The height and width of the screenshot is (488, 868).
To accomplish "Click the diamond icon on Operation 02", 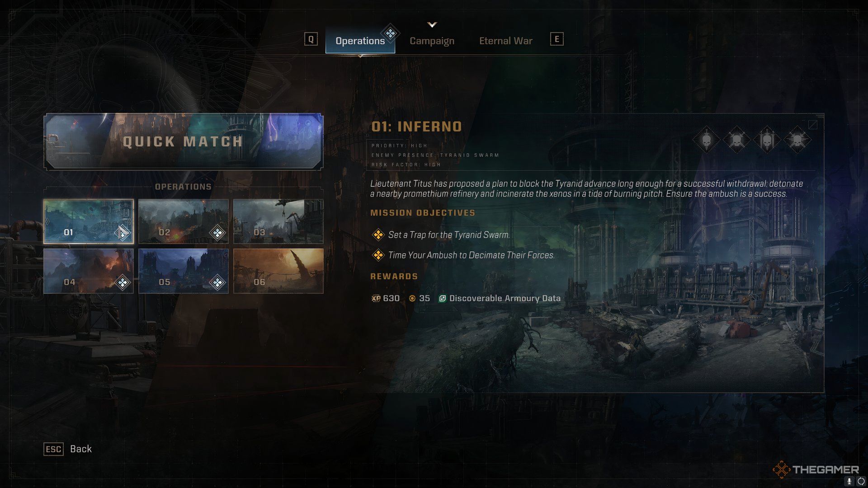I will pyautogui.click(x=217, y=231).
